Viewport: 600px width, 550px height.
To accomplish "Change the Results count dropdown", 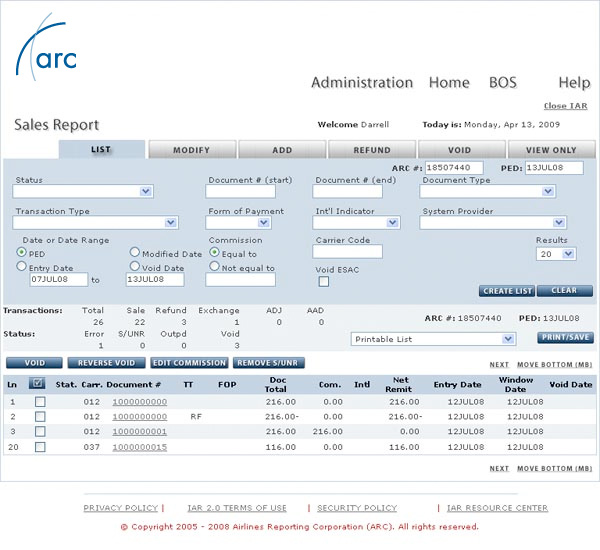I will [x=556, y=254].
